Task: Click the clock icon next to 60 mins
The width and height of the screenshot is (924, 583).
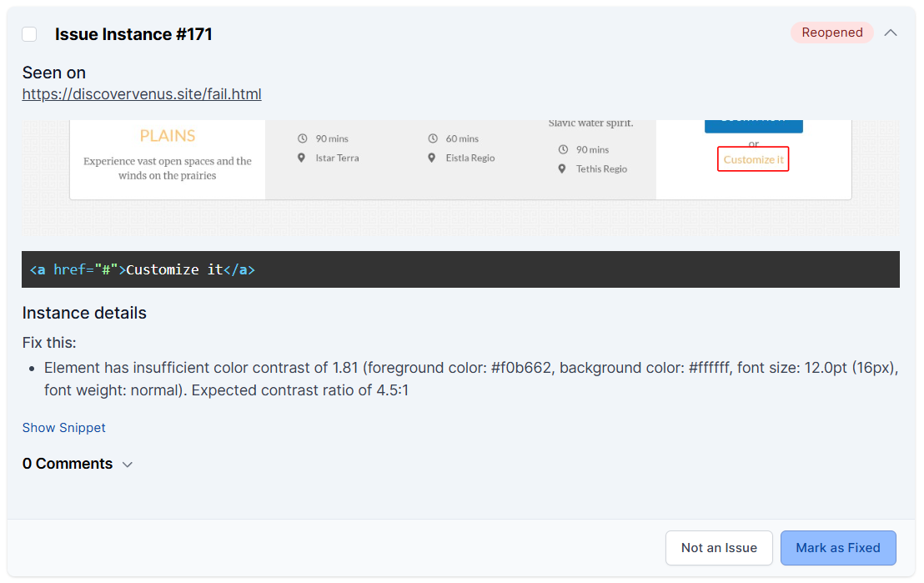Action: tap(432, 138)
